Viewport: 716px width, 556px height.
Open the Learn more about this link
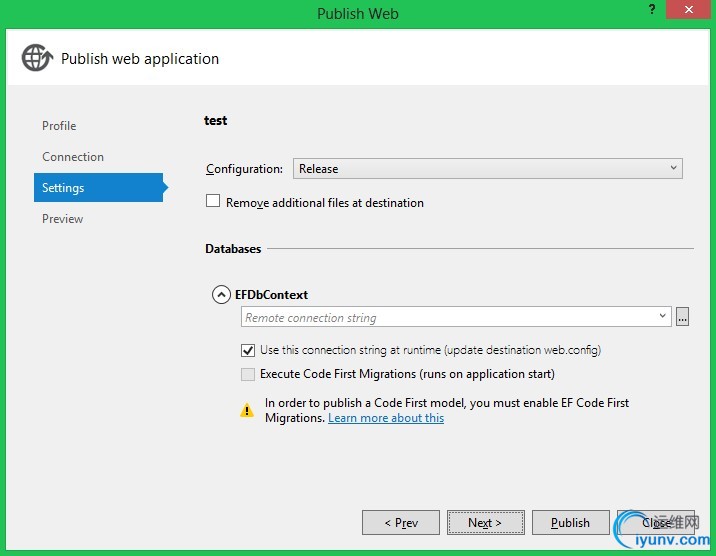(386, 418)
